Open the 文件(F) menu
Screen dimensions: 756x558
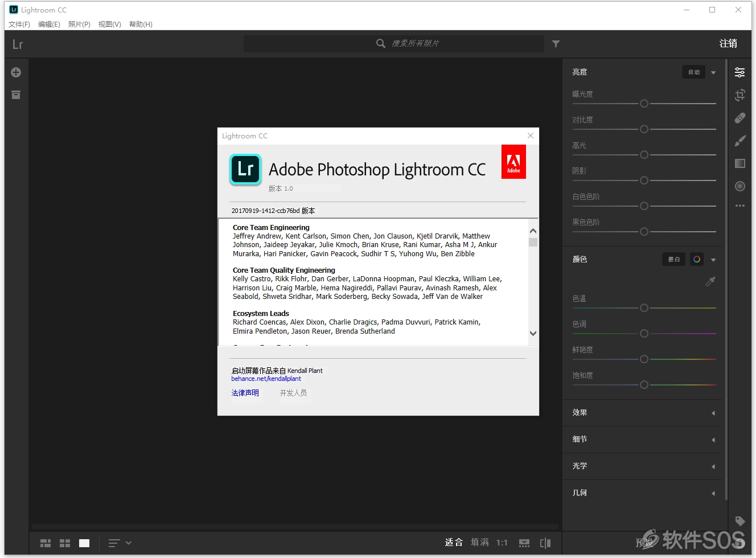coord(19,24)
